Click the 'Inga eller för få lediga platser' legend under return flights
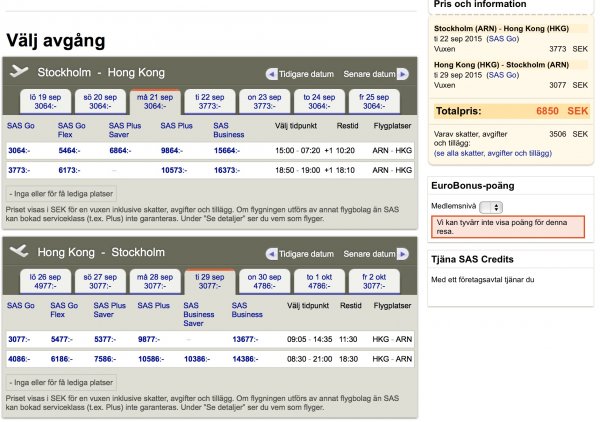This screenshot has width=600, height=422. point(62,382)
